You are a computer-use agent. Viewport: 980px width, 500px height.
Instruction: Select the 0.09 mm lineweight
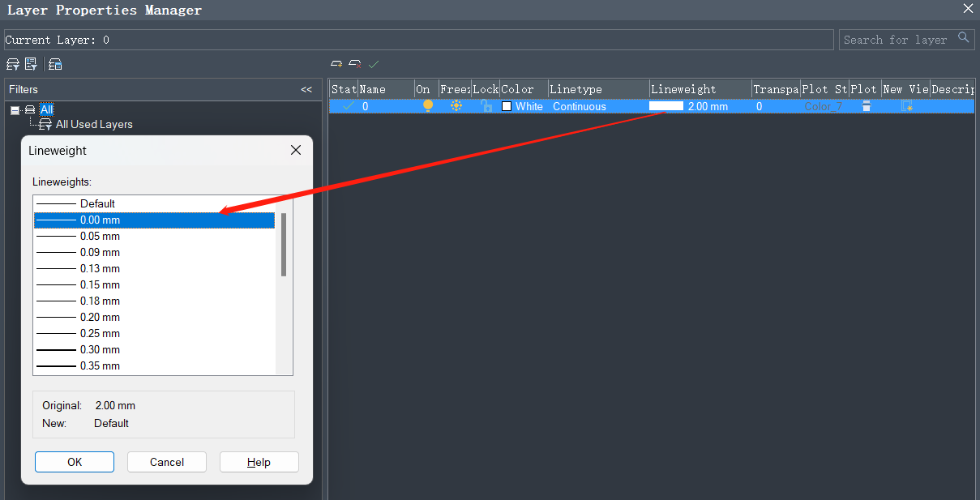[154, 252]
